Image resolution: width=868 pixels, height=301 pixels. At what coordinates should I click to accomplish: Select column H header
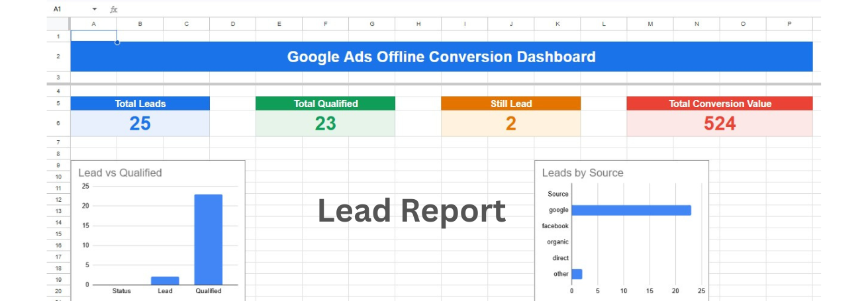418,24
